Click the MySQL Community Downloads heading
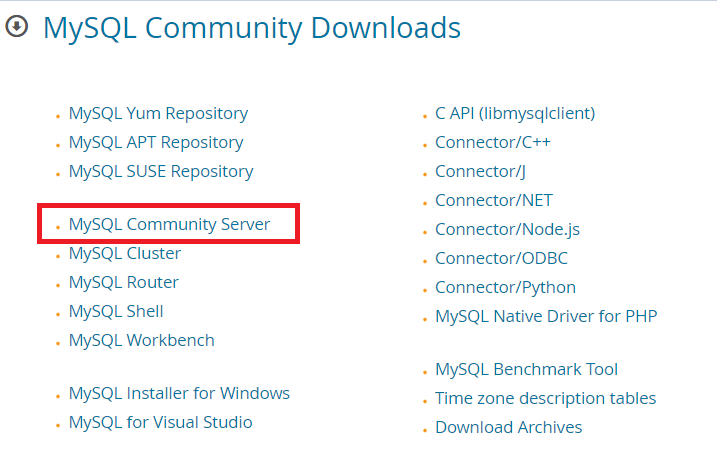717x459 pixels. point(251,28)
